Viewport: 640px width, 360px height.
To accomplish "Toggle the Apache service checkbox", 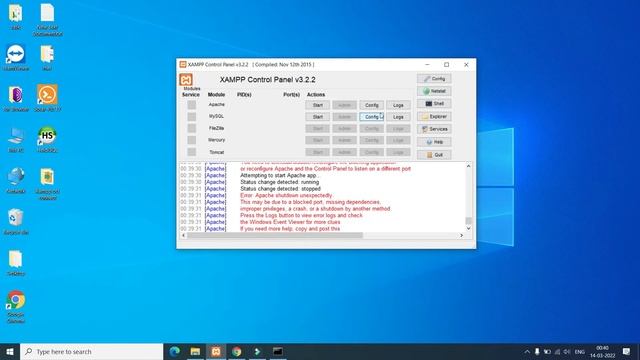I will click(x=191, y=105).
